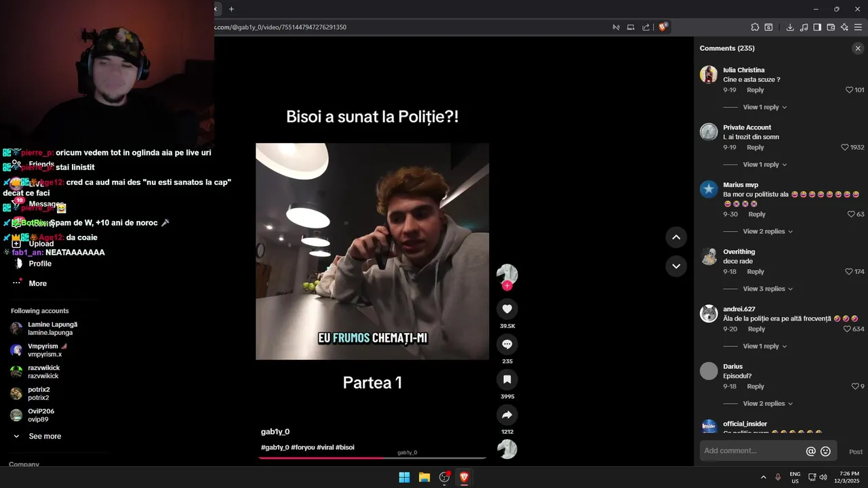Click the share arrow under the video
868x488 pixels.
507,415
